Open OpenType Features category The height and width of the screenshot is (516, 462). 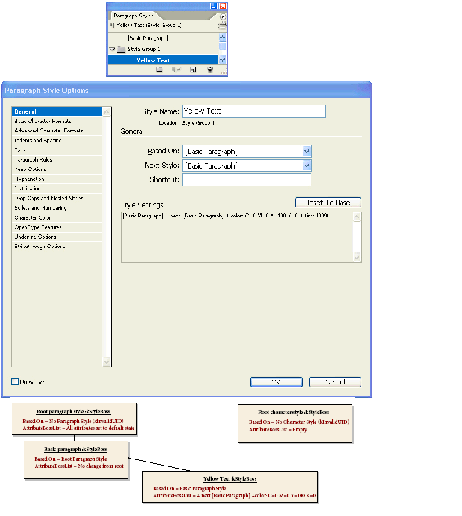point(38,227)
